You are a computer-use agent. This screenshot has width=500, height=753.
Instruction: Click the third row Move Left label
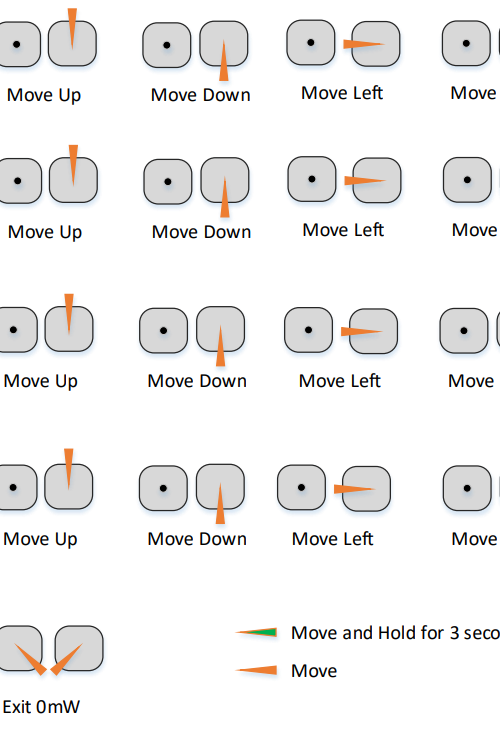click(x=340, y=381)
